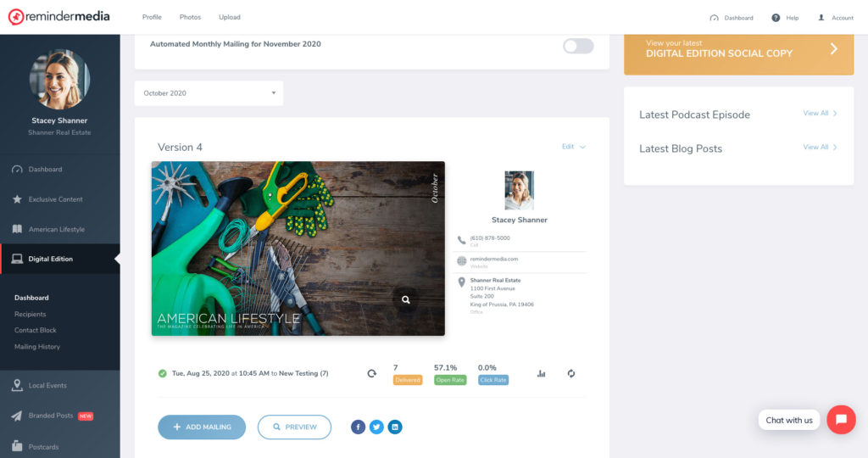
Task: Select Recipients in the sidebar submenu
Action: click(31, 314)
